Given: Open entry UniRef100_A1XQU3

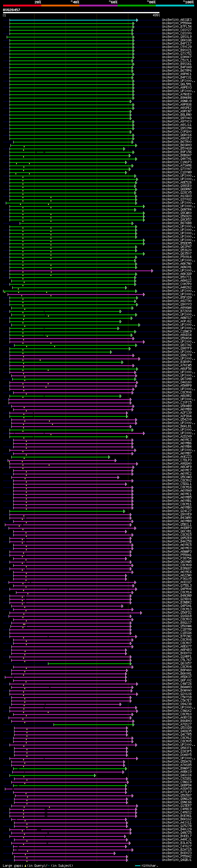Looking at the screenshot, I should point(177,196).
